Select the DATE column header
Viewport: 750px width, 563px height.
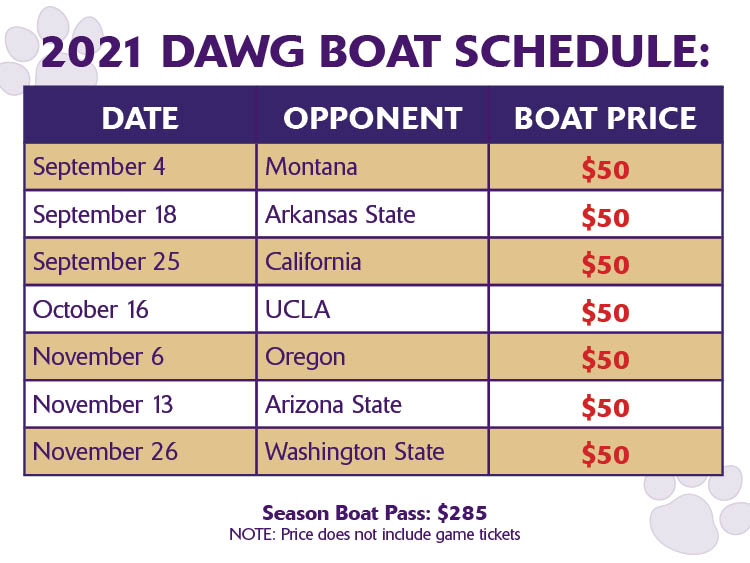click(140, 118)
